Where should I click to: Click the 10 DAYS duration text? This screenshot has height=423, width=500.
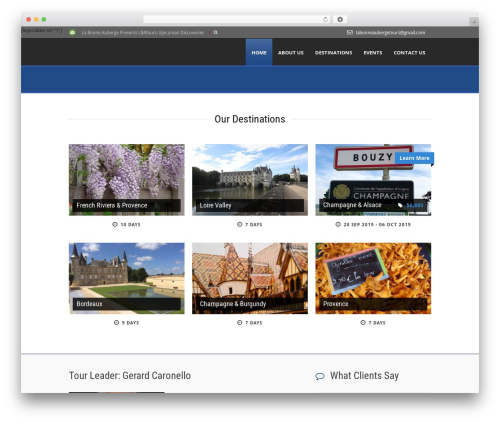(x=130, y=225)
